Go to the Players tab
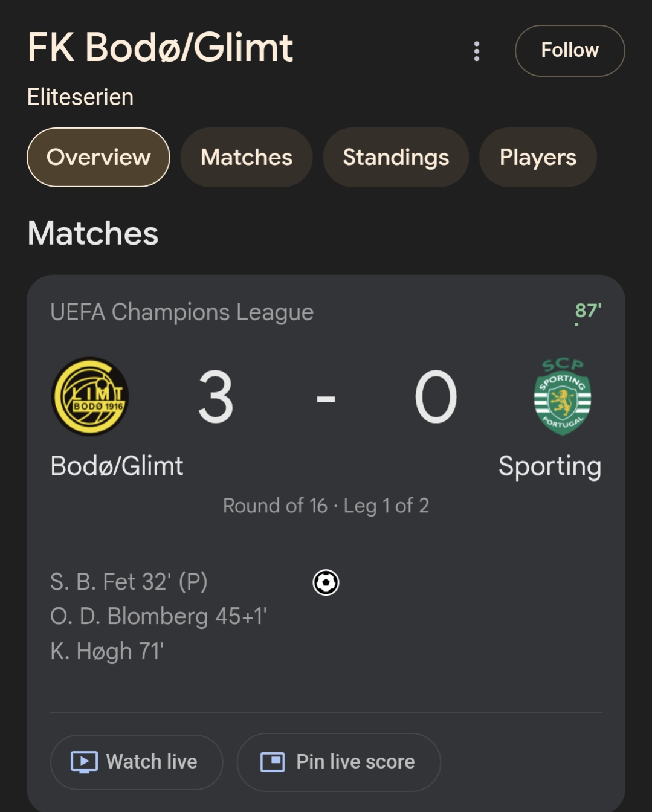652x812 pixels. 538,157
